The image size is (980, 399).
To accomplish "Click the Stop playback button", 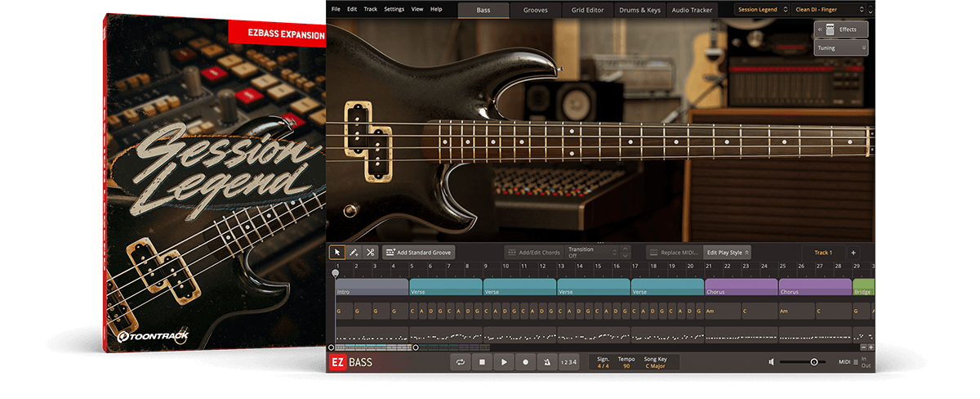I will pos(483,362).
